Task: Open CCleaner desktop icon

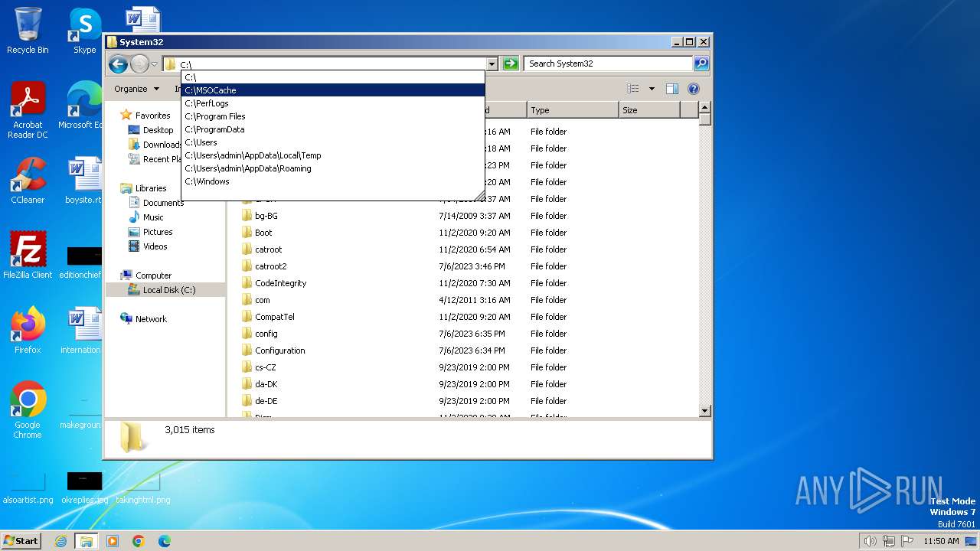Action: pos(28,181)
